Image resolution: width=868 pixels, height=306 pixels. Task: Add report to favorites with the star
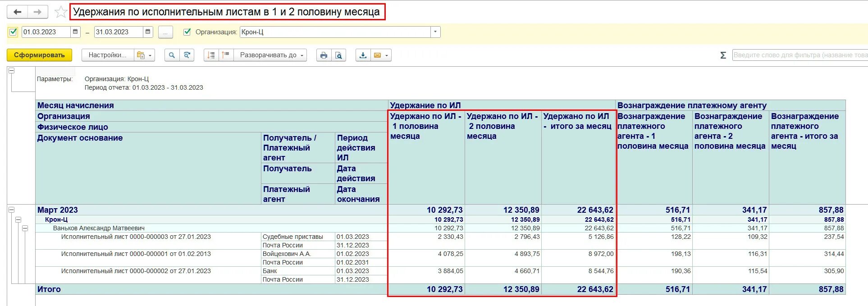click(61, 12)
